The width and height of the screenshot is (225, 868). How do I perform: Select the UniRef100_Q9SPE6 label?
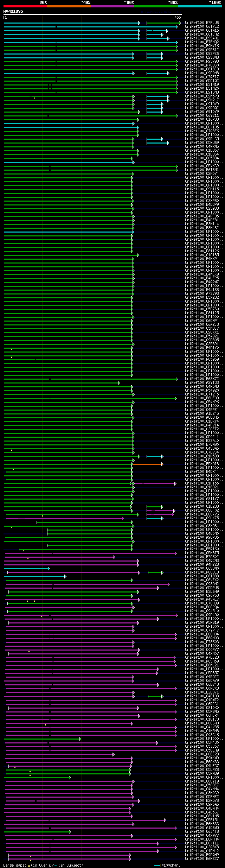pos(202,54)
